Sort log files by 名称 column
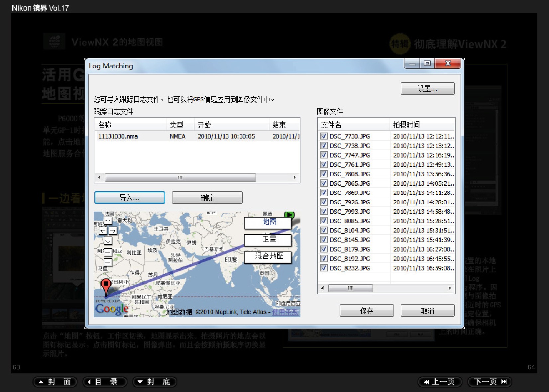 pos(130,125)
